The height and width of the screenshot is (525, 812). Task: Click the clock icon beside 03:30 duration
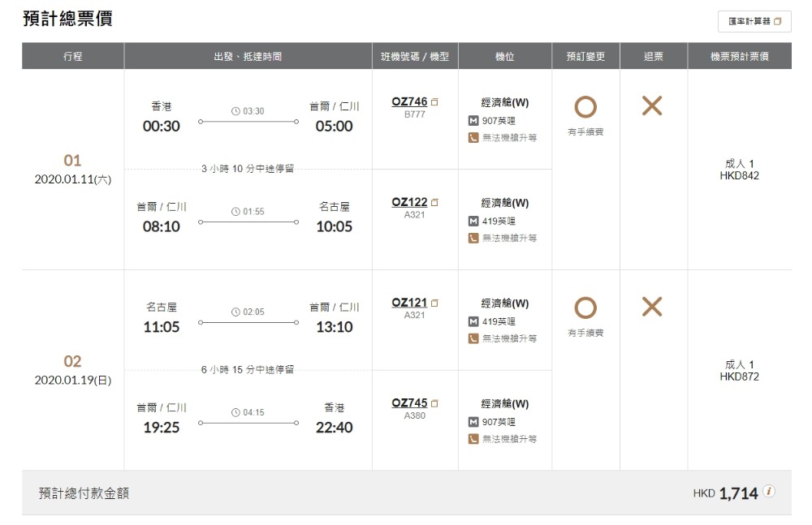pyautogui.click(x=235, y=111)
